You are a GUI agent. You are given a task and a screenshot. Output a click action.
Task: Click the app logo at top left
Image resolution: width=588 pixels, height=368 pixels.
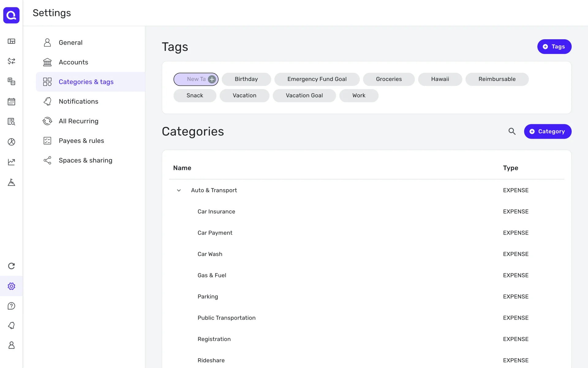[x=11, y=15]
